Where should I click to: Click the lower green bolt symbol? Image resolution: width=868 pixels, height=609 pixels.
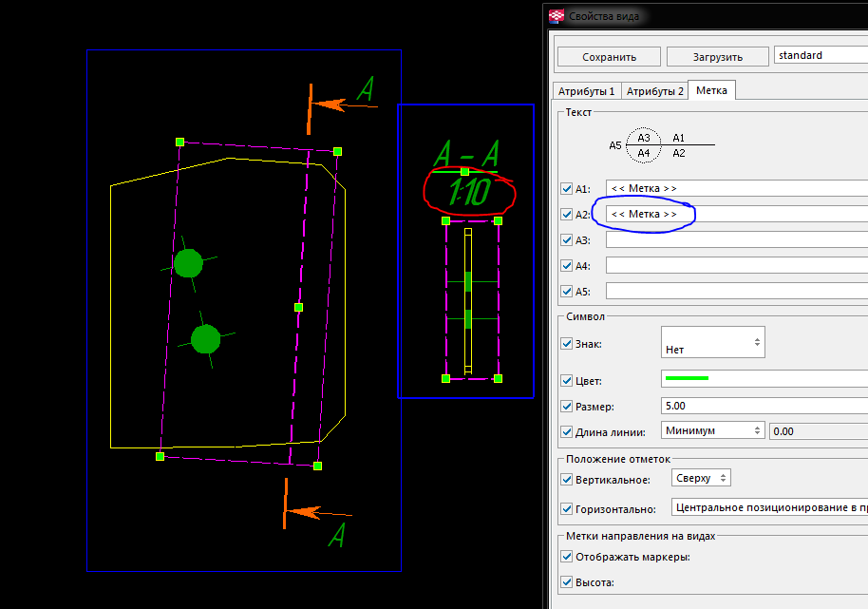tap(205, 339)
